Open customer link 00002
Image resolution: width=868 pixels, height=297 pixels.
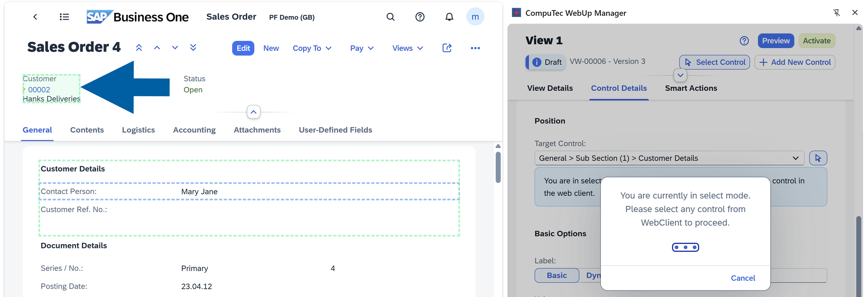tap(39, 90)
